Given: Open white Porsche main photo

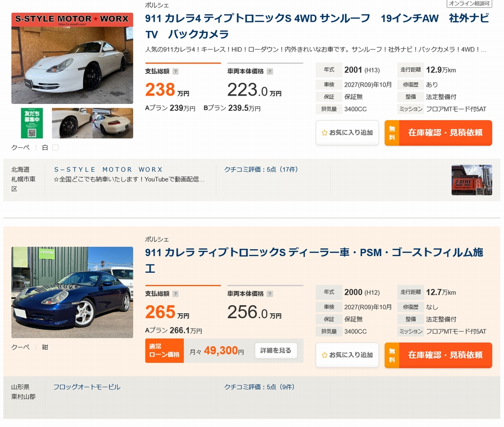Looking at the screenshot, I should point(72,59).
